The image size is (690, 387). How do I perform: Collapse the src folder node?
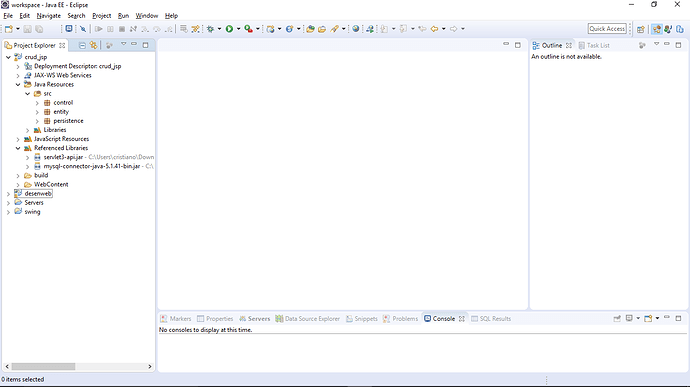[x=28, y=94]
